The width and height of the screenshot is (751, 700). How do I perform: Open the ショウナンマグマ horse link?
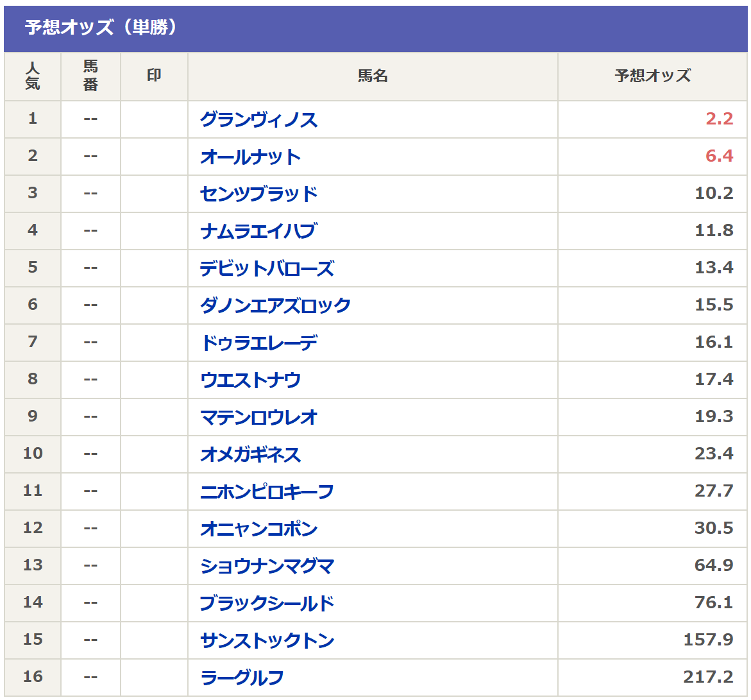click(267, 567)
